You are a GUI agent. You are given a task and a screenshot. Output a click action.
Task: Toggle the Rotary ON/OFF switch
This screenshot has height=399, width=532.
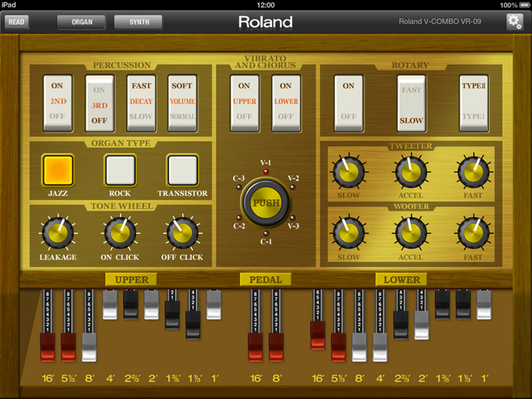click(349, 103)
